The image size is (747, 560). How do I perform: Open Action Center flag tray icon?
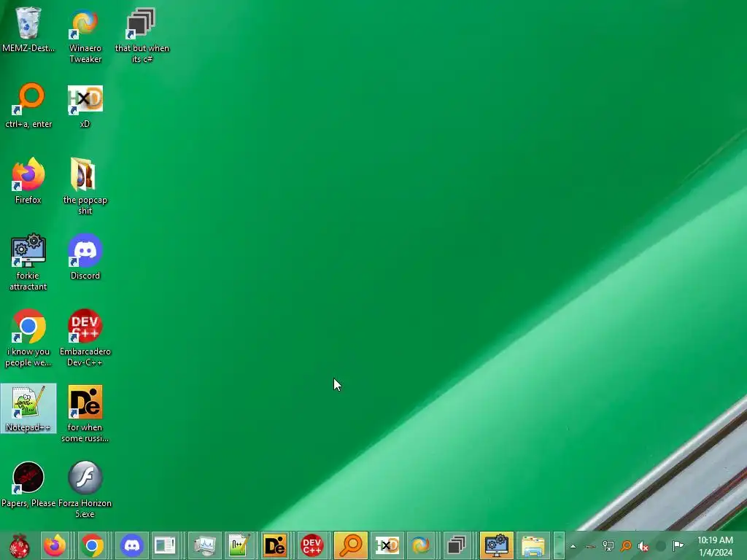coord(678,545)
